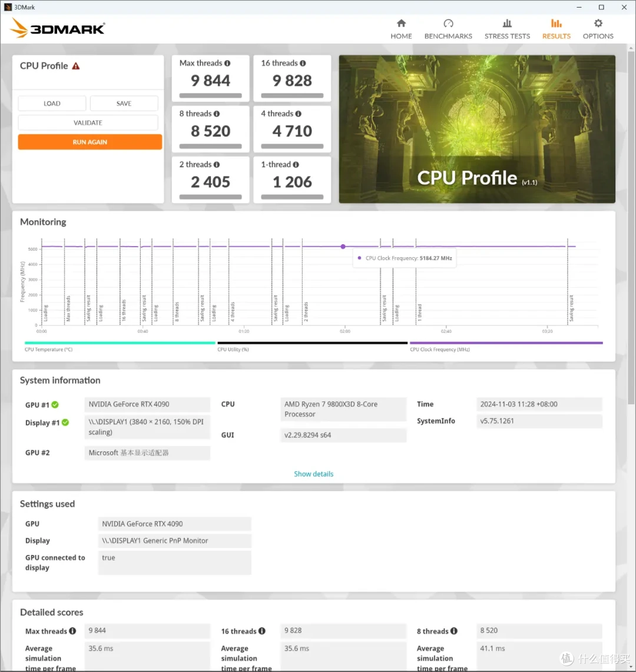The image size is (636, 672).
Task: Click the VALIDATE button
Action: (88, 122)
